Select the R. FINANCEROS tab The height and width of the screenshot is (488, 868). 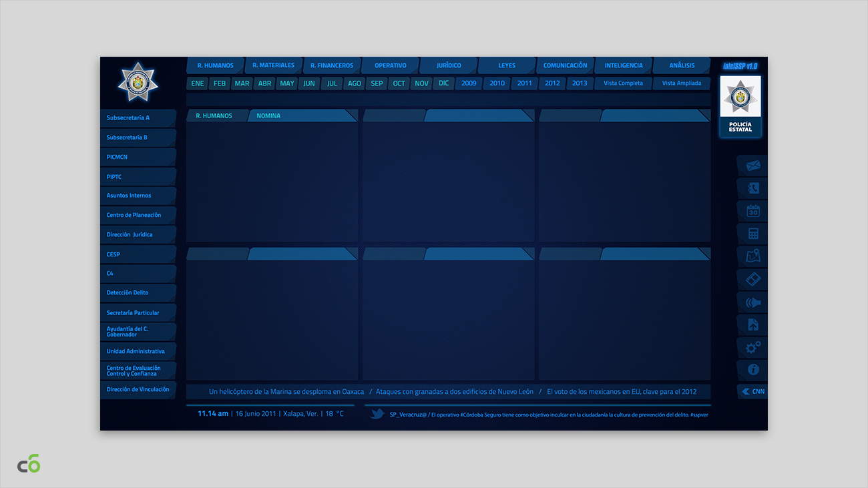coord(331,65)
